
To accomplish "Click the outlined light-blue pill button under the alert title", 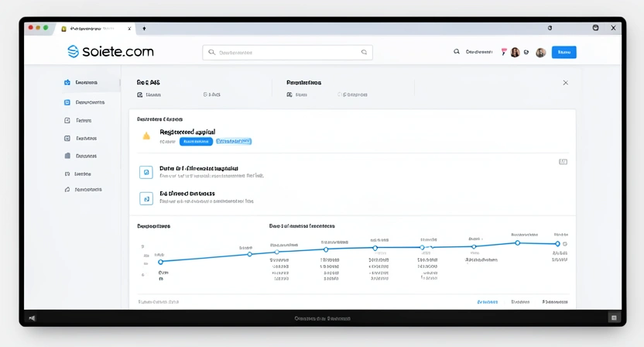I will (x=234, y=142).
